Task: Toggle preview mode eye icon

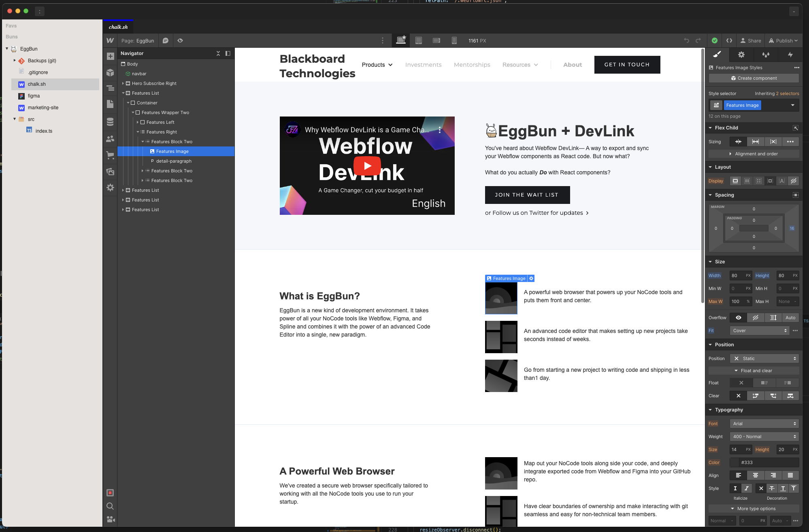Action: [180, 40]
